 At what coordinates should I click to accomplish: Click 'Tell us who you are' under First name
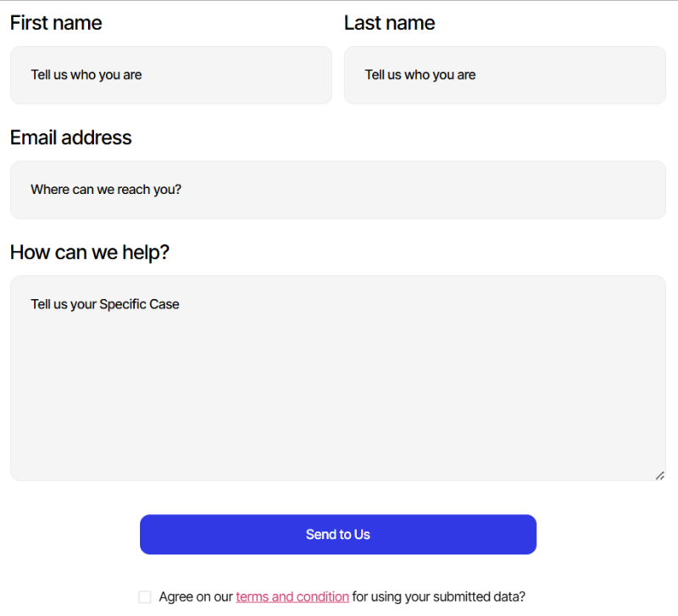[86, 75]
